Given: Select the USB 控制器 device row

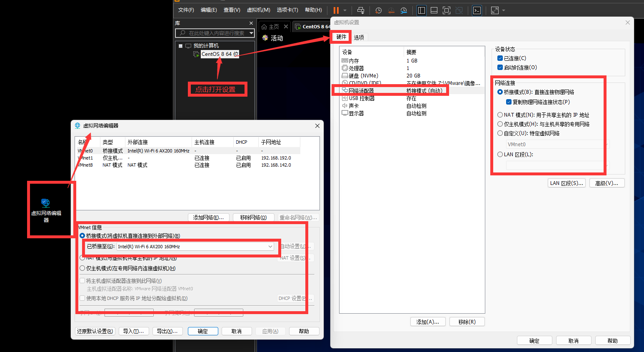Looking at the screenshot, I should 412,99.
